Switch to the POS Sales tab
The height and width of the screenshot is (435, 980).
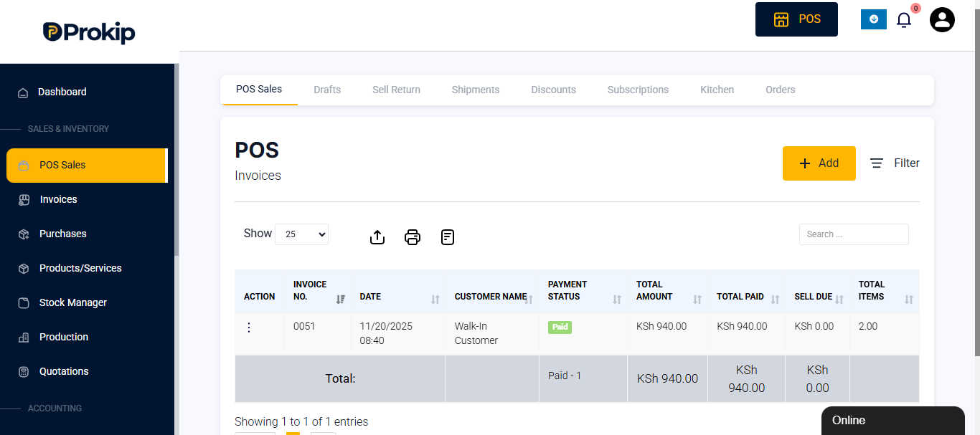pos(259,90)
